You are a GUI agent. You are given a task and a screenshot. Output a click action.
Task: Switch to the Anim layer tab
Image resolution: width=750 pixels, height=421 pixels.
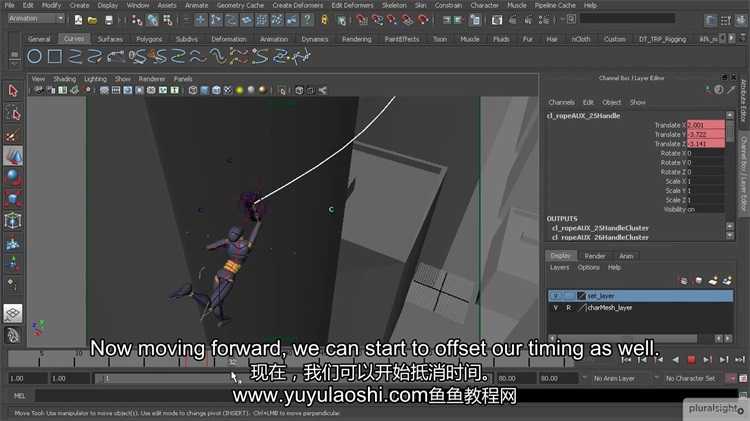pyautogui.click(x=626, y=256)
